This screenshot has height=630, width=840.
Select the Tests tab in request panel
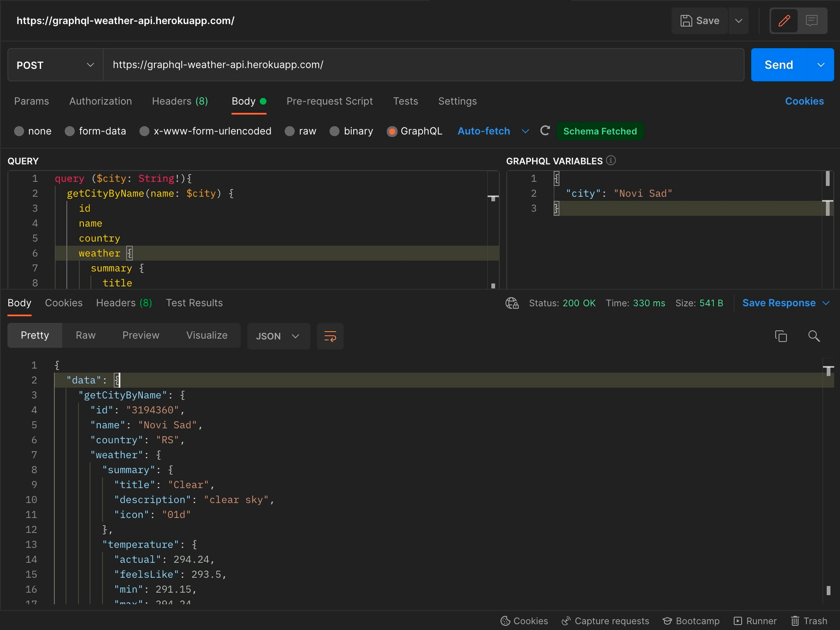(405, 101)
